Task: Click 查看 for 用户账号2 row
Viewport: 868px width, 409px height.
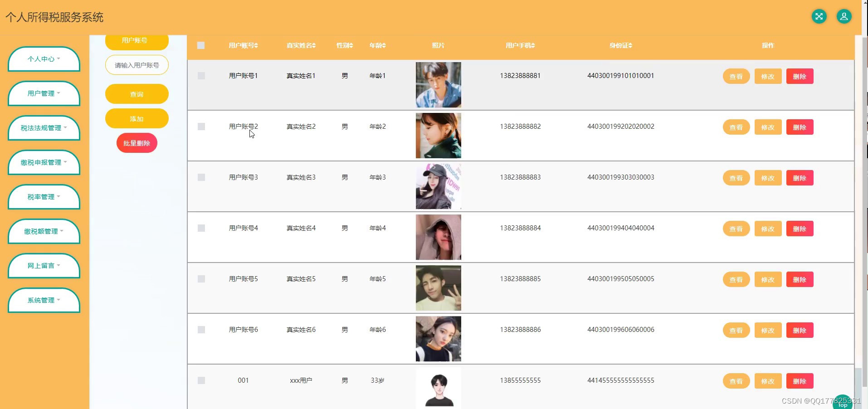Action: (736, 127)
